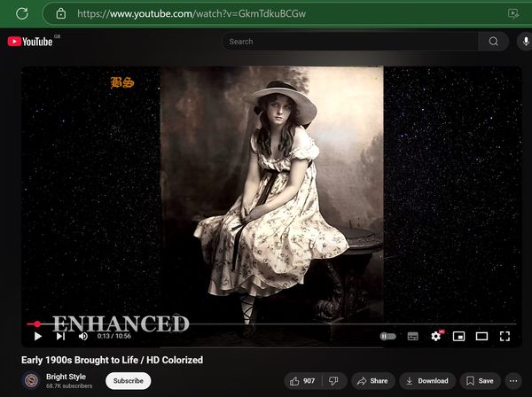This screenshot has height=397, width=532.
Task: Mute the video volume speaker icon
Action: click(83, 336)
